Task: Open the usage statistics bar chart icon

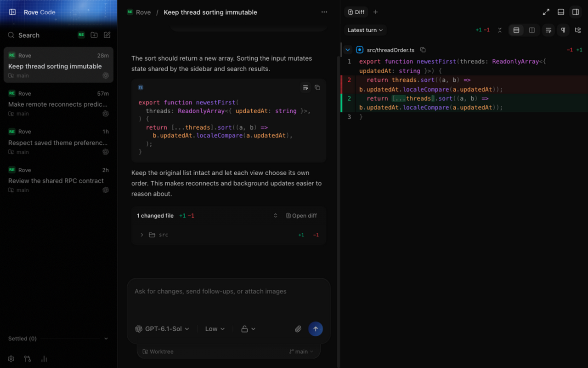Action: pos(44,359)
